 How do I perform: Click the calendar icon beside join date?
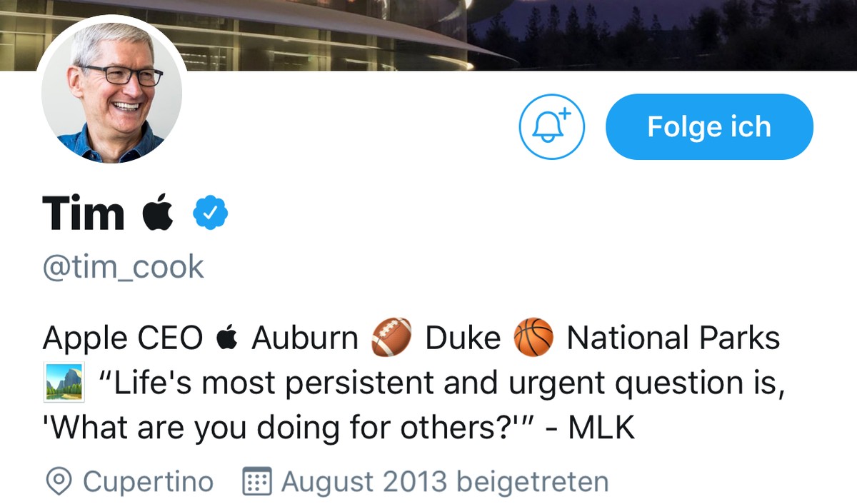pyautogui.click(x=256, y=482)
